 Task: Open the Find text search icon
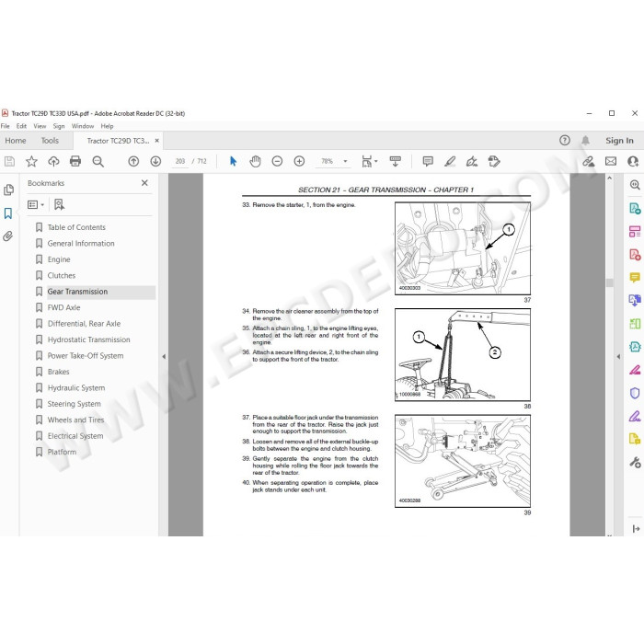(x=98, y=161)
